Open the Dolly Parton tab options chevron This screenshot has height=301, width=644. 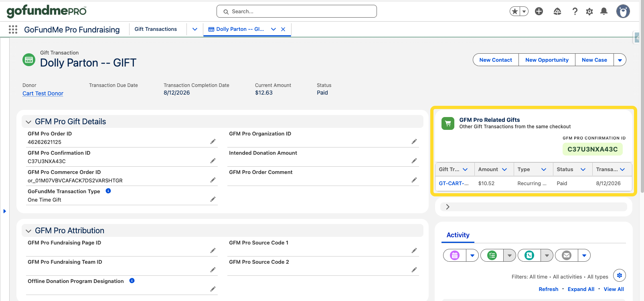tap(273, 29)
